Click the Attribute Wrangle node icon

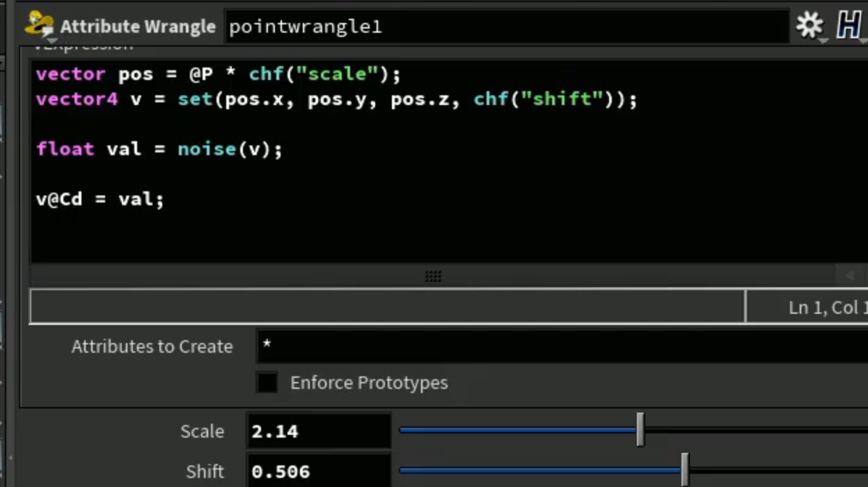pos(39,25)
